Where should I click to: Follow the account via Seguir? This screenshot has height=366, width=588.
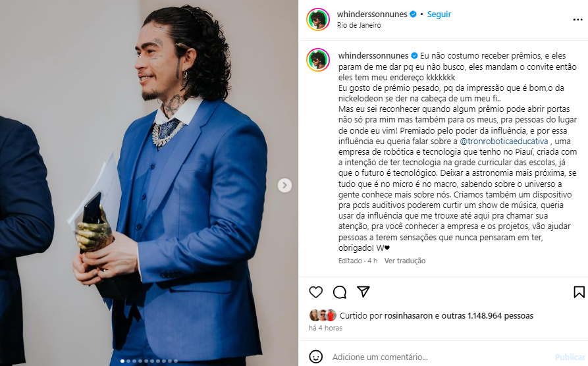click(439, 14)
